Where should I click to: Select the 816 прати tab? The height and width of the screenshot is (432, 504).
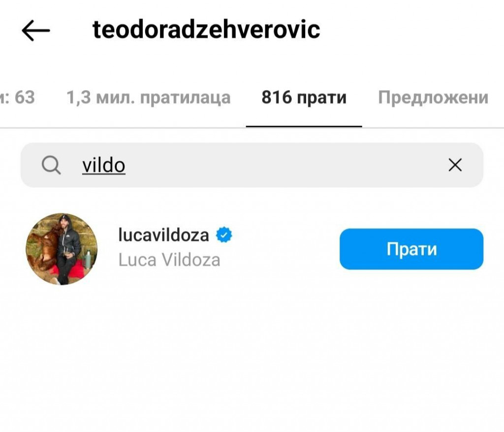[x=304, y=98]
